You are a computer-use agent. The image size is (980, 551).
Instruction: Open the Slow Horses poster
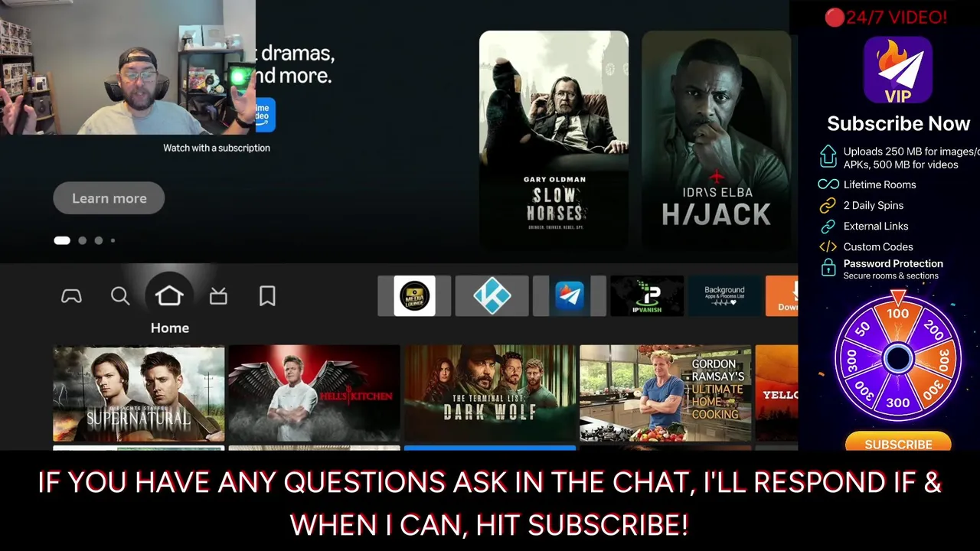pos(554,139)
